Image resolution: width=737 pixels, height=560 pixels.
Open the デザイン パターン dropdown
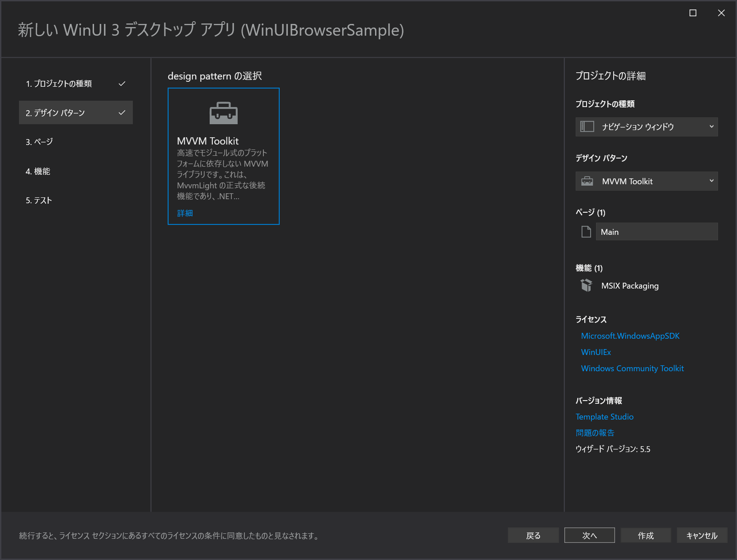point(646,181)
